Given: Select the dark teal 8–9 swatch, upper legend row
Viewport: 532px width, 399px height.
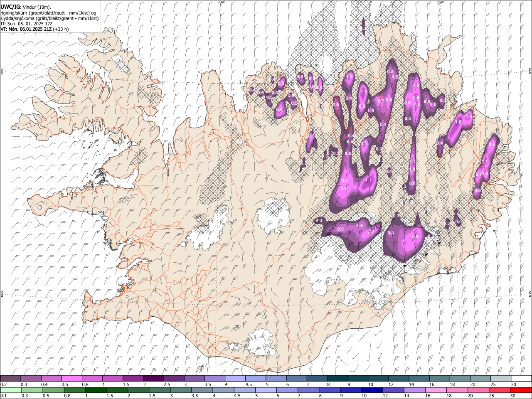Looking at the screenshot, I should pos(337,379).
